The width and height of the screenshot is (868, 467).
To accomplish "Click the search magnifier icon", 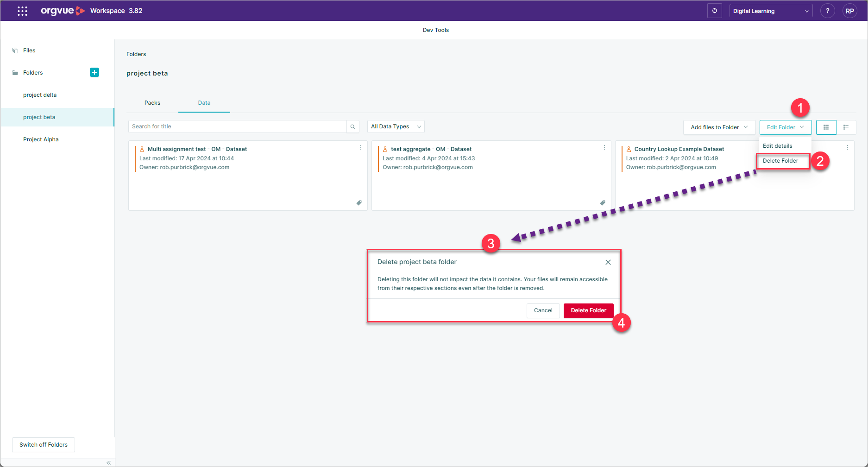I will (x=353, y=126).
